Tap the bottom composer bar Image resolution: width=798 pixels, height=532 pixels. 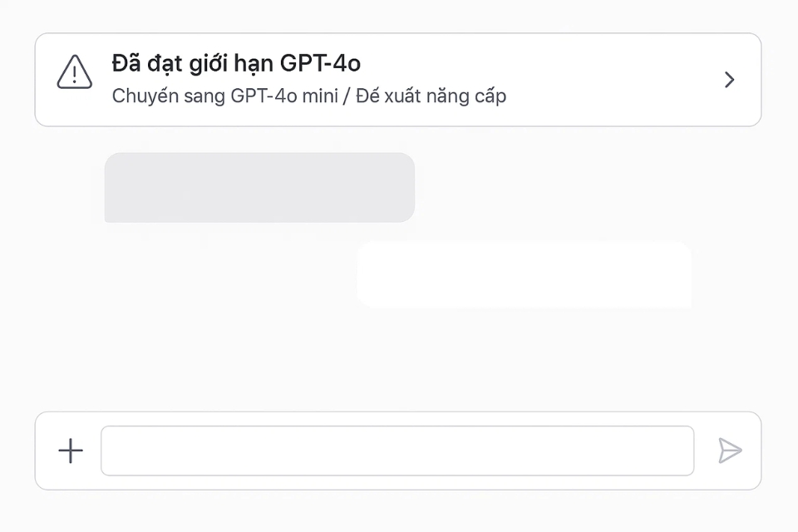(x=399, y=451)
